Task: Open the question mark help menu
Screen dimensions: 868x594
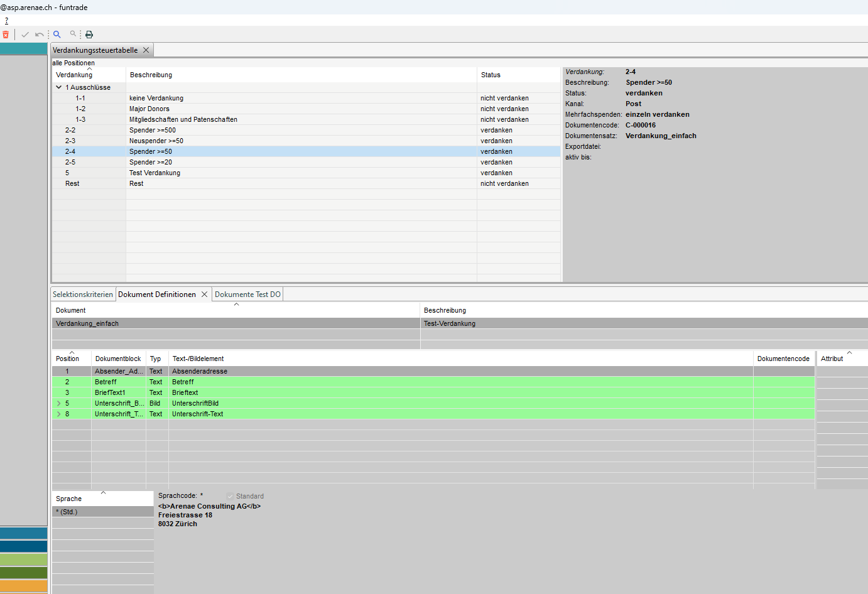Action: [x=6, y=21]
